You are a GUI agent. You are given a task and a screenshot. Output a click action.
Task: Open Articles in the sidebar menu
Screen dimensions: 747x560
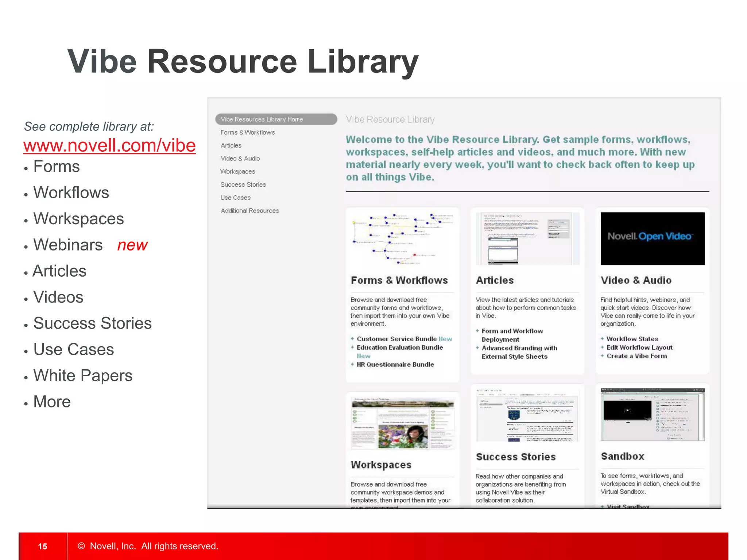[x=231, y=145]
